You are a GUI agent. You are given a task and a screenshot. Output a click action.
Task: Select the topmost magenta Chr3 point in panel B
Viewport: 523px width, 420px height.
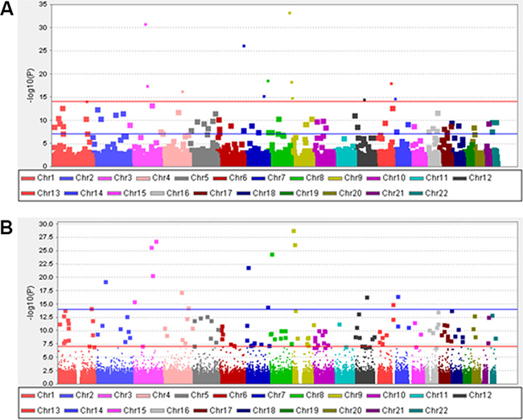tap(156, 242)
